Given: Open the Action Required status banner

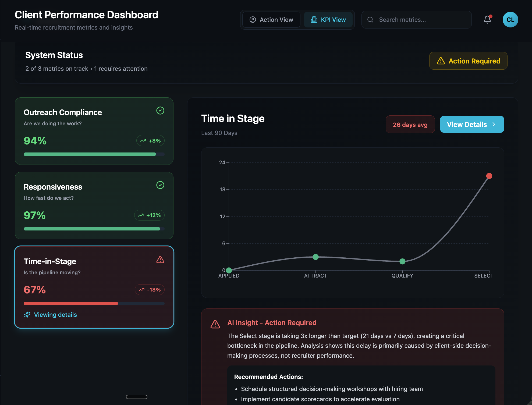Looking at the screenshot, I should click(468, 61).
